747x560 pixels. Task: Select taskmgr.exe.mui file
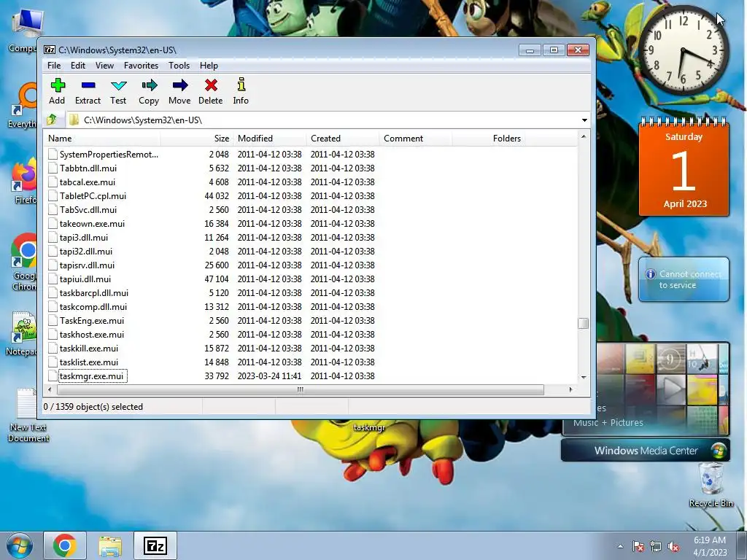(x=91, y=376)
